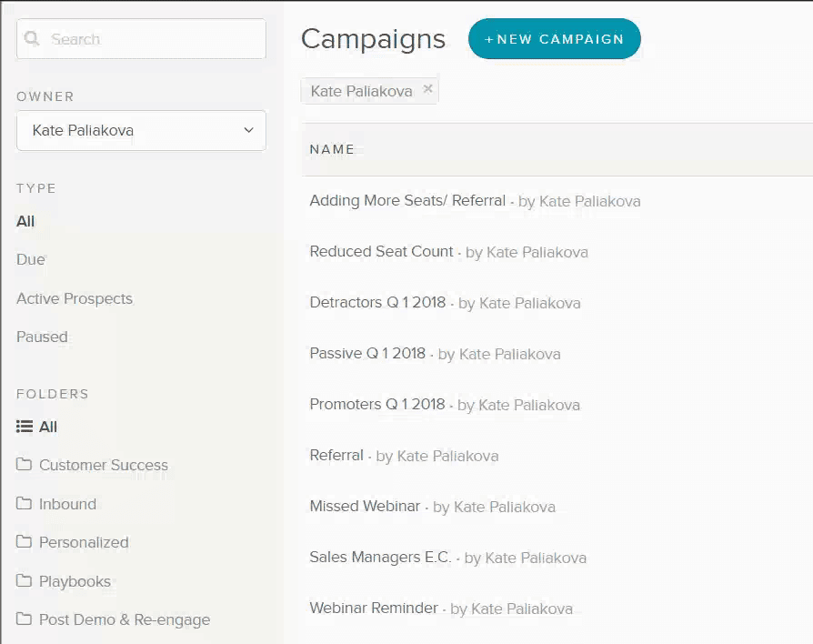Click the magnifier icon in the search box
813x644 pixels.
[x=32, y=38]
